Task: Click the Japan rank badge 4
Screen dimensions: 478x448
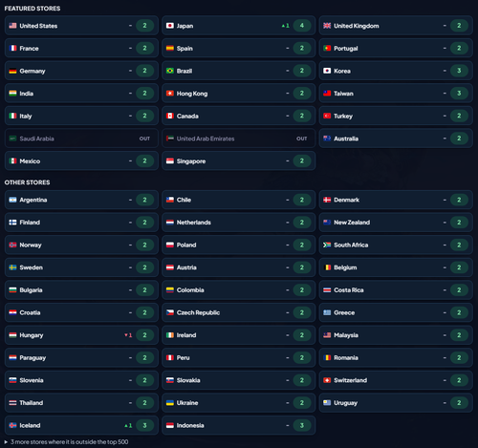Action: (x=302, y=26)
